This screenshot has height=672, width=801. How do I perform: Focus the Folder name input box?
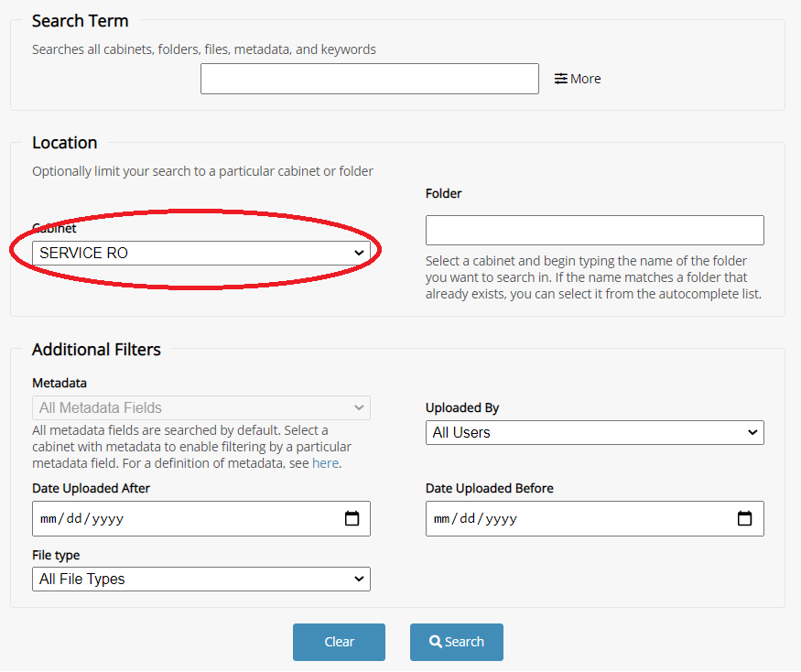pyautogui.click(x=594, y=231)
